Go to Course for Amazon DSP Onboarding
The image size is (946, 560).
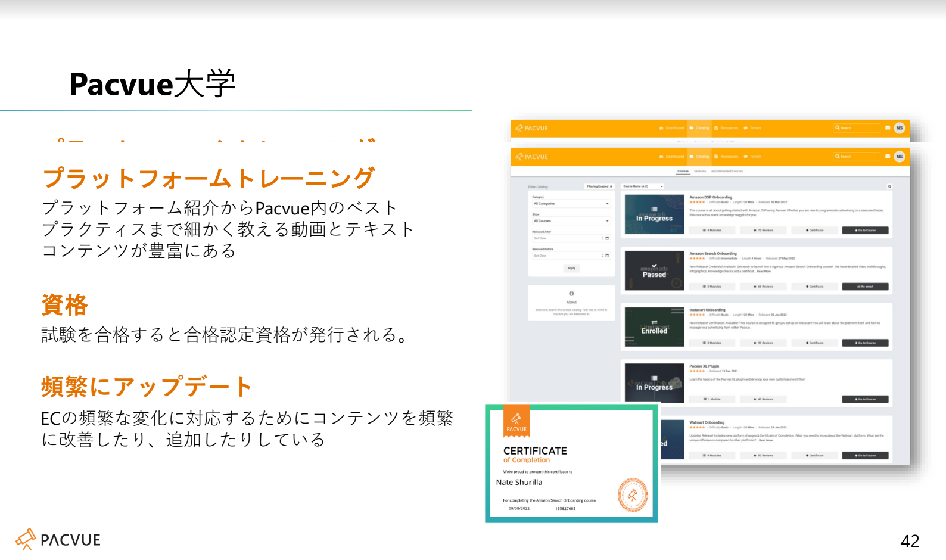point(865,230)
